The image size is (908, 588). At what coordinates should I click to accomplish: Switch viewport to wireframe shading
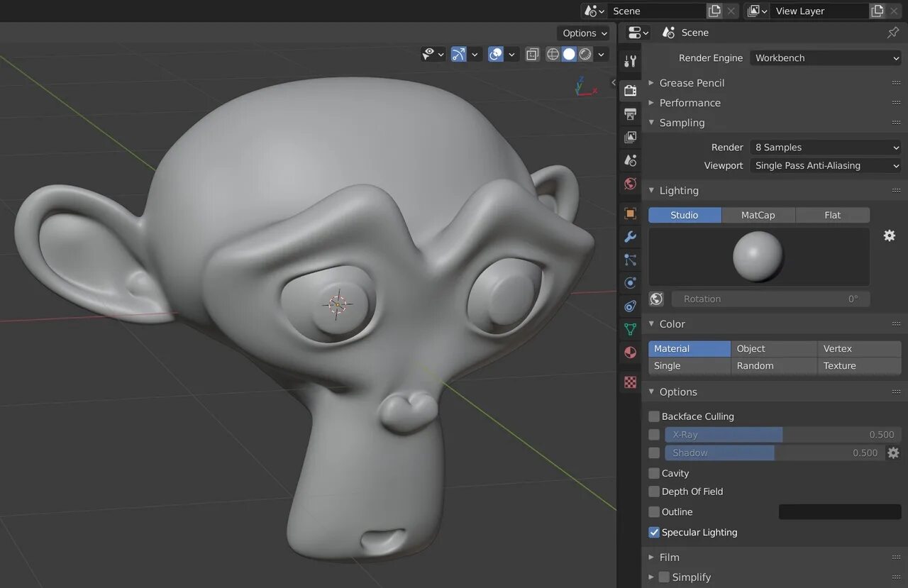point(553,54)
